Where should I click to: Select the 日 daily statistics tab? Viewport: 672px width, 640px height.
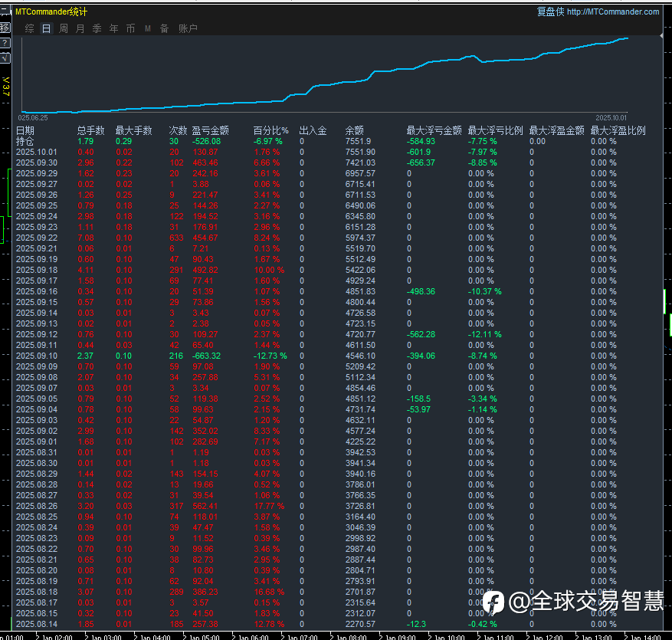46,28
